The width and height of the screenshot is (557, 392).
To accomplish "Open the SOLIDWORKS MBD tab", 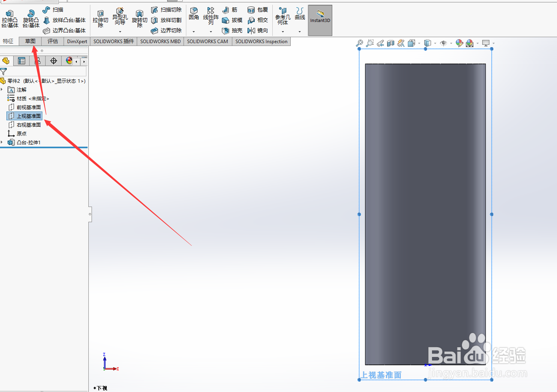I will [160, 41].
